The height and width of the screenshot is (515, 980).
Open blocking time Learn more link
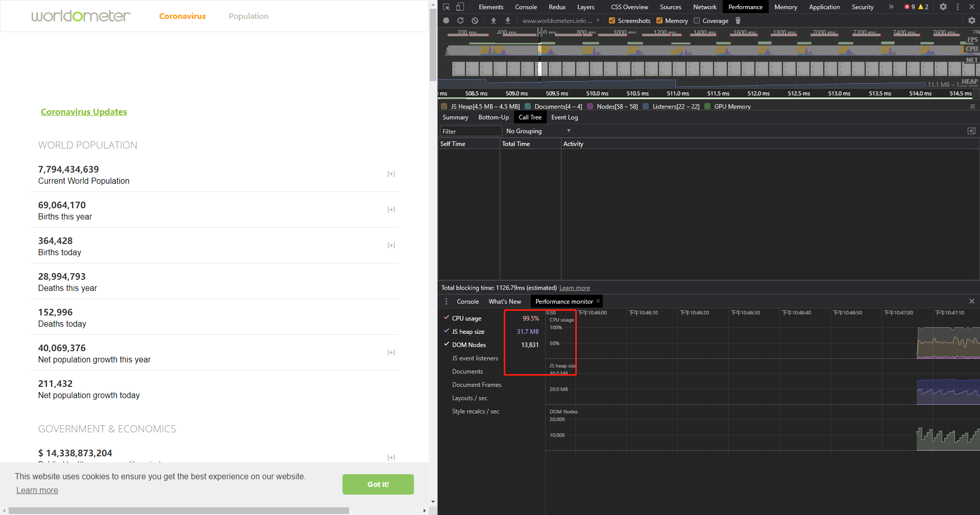[575, 288]
